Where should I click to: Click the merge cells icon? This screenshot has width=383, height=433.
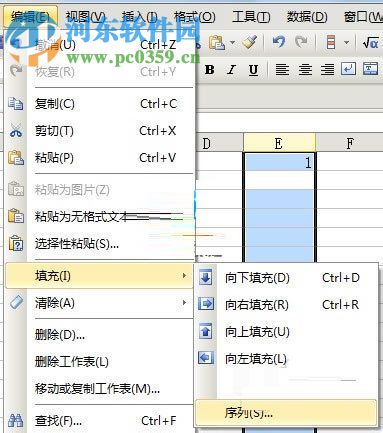(x=370, y=69)
